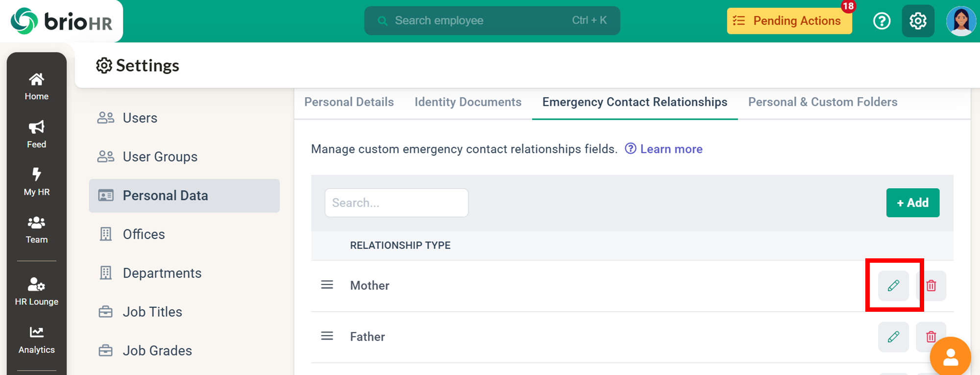Image resolution: width=980 pixels, height=375 pixels.
Task: Open the help question mark icon
Action: tap(882, 21)
